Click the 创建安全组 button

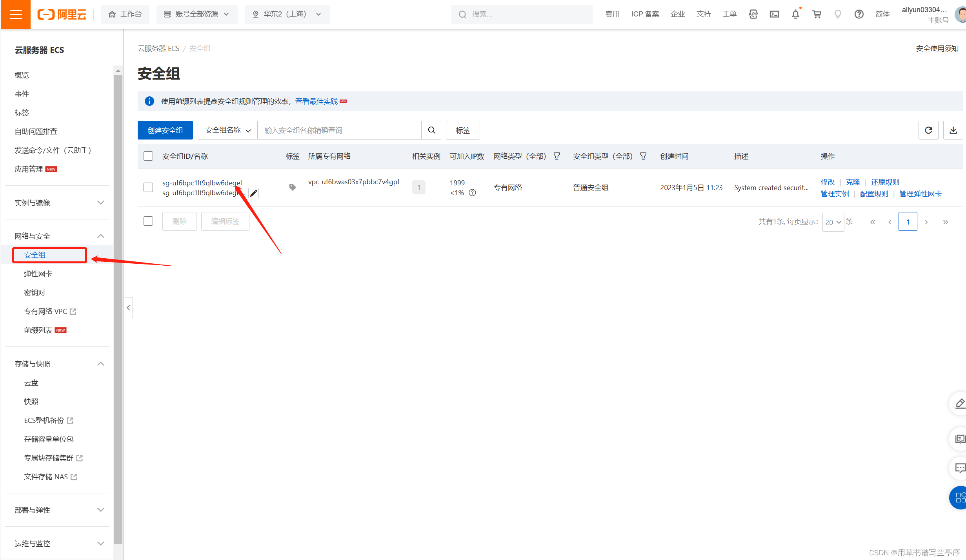165,130
